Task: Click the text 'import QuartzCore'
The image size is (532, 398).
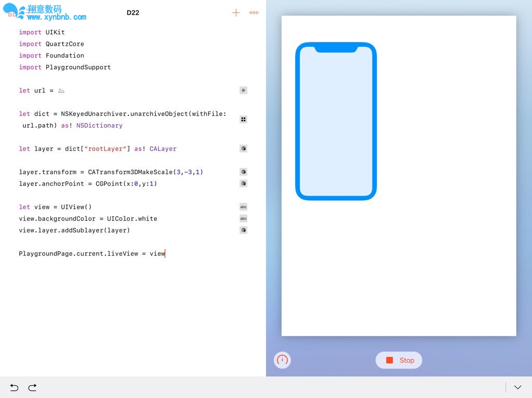Action: [x=51, y=44]
